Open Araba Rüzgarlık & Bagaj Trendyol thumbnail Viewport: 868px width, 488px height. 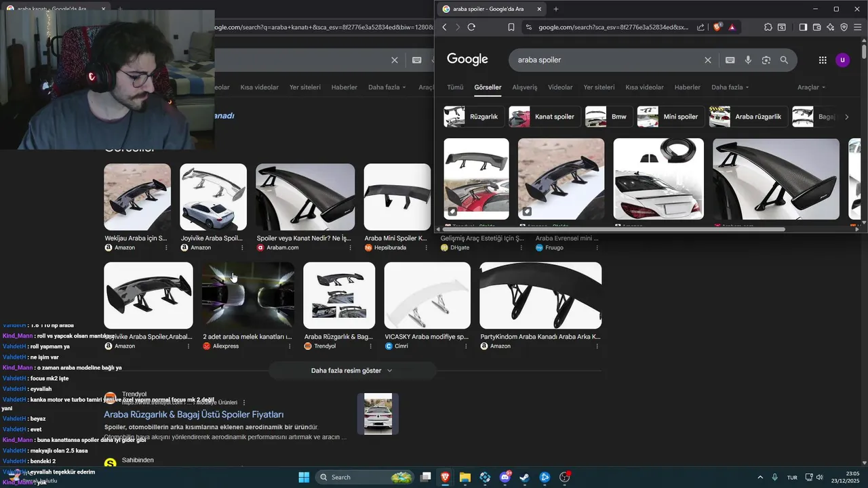(x=339, y=296)
